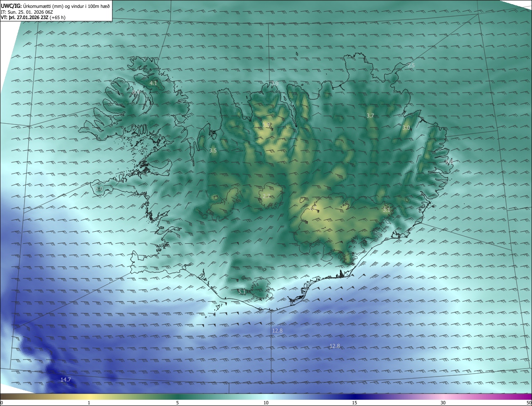Click the 4.1 value label over the Westfjords
The width and height of the screenshot is (532, 406).
click(x=153, y=83)
